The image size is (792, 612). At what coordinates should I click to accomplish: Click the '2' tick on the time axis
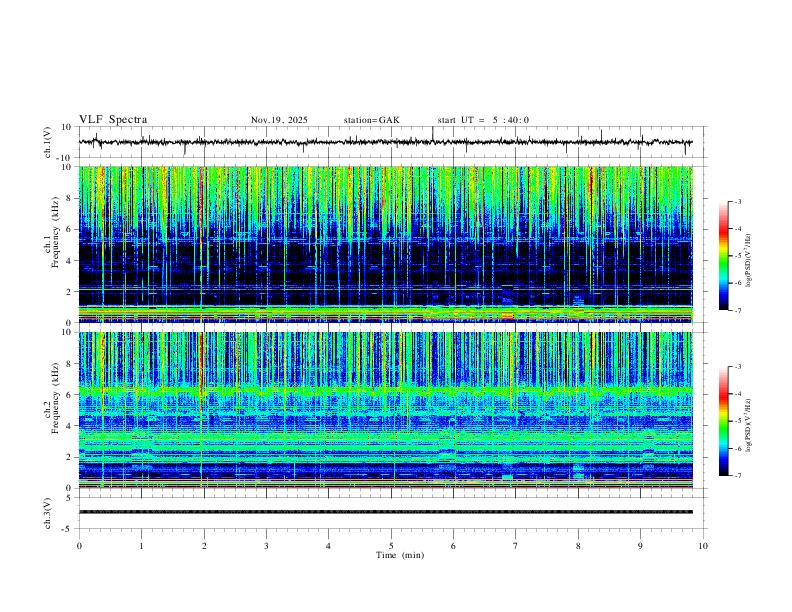(x=204, y=546)
